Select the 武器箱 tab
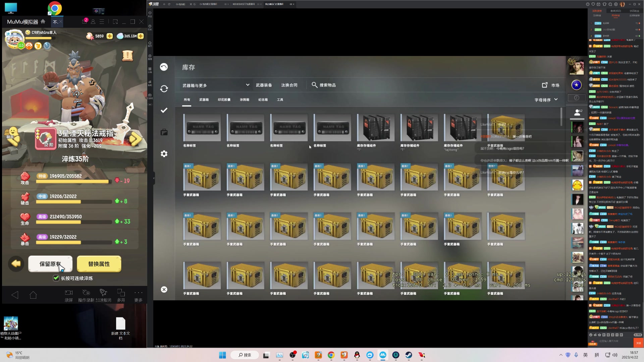The image size is (644, 362). (x=204, y=100)
